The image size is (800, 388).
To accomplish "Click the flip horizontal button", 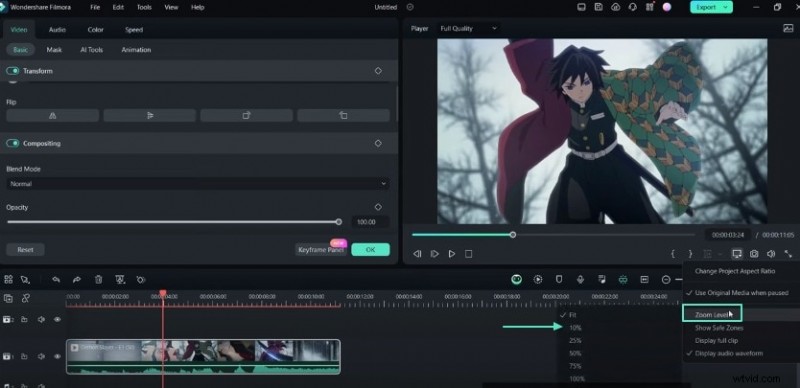I will [53, 115].
